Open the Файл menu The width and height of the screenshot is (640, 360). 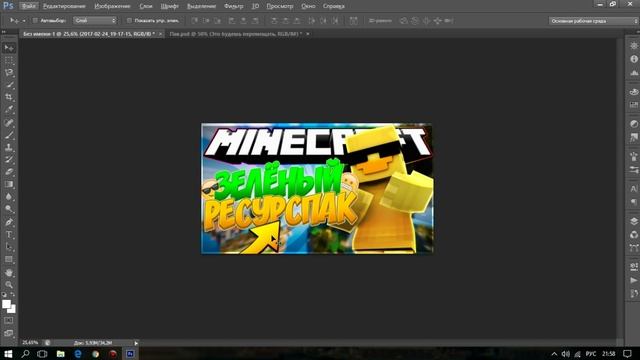tap(28, 6)
